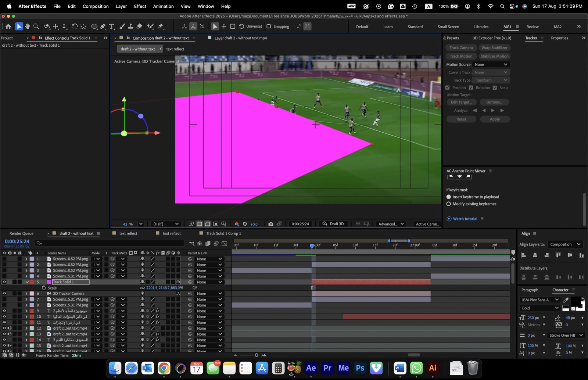The image size is (588, 380).
Task: Toggle the Rotation checkbox in Tracker
Action: [471, 88]
